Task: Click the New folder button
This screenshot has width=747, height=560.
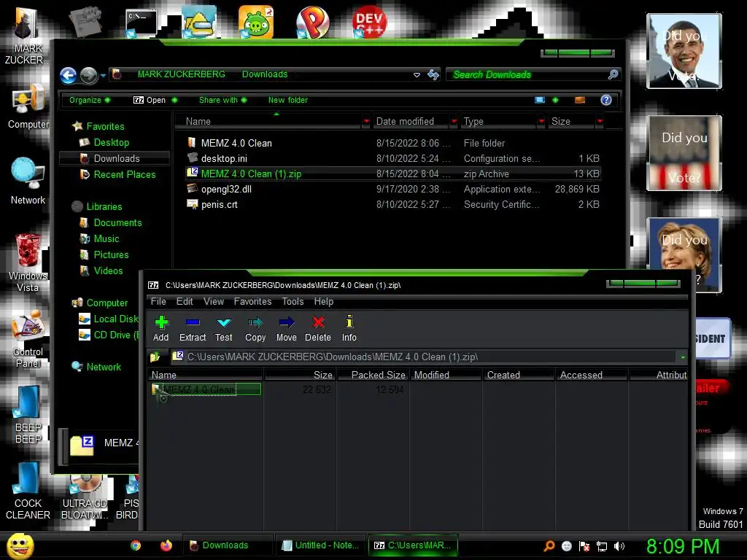Action: 287,100
